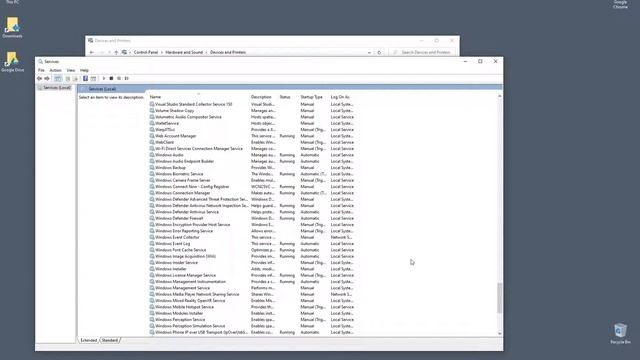Viewport: 640px width, 360px height.
Task: Toggle Show/Hide Console Tree toolbar icon
Action: click(58, 78)
